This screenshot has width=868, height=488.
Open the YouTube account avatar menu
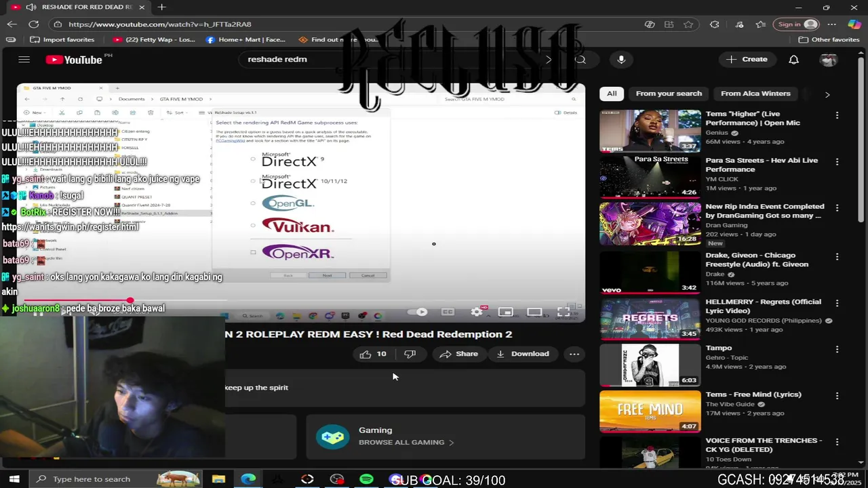coord(829,60)
